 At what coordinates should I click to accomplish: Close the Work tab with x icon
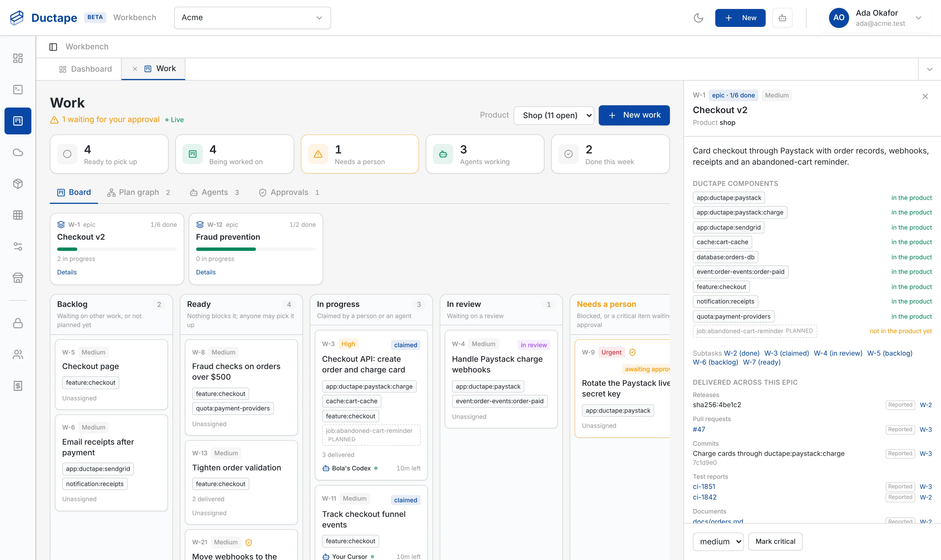[x=135, y=69]
